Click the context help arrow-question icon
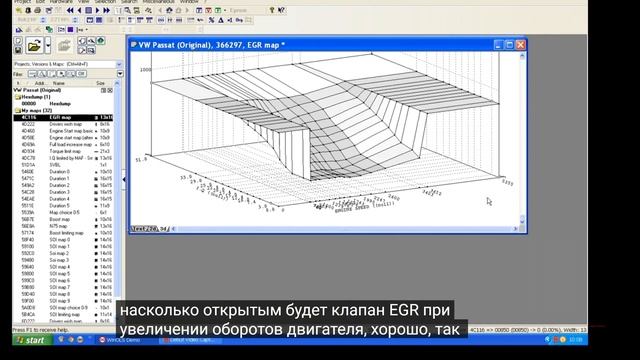The height and width of the screenshot is (360, 640). click(281, 10)
